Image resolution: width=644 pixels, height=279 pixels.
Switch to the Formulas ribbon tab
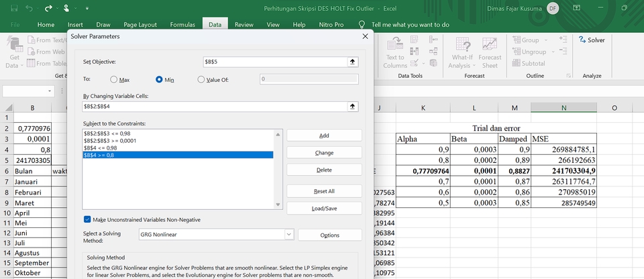tap(182, 24)
